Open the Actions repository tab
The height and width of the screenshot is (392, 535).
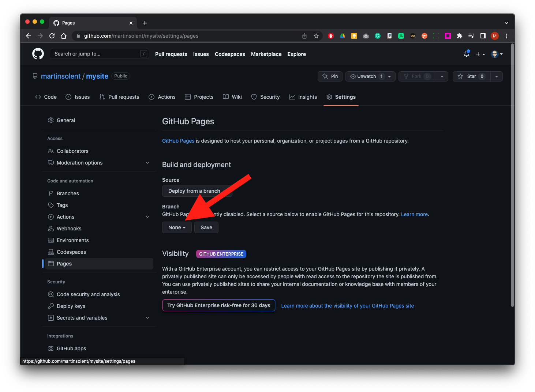pos(162,97)
